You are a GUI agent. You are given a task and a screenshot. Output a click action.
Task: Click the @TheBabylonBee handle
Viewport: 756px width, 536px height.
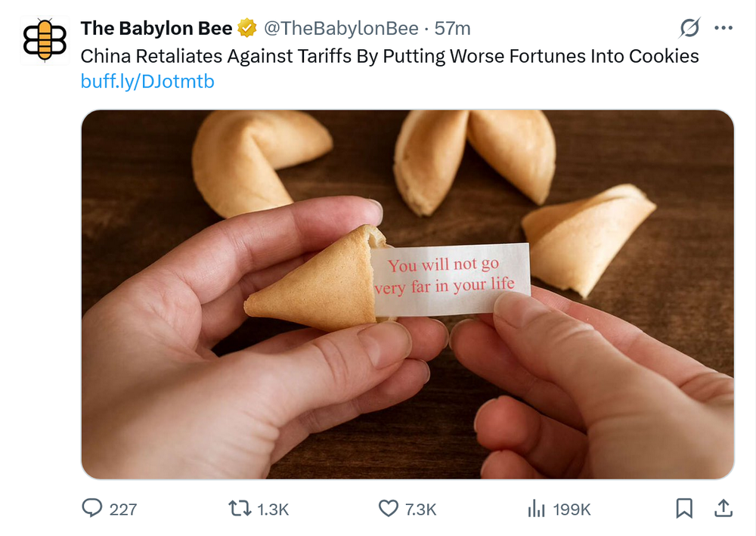[x=340, y=29]
